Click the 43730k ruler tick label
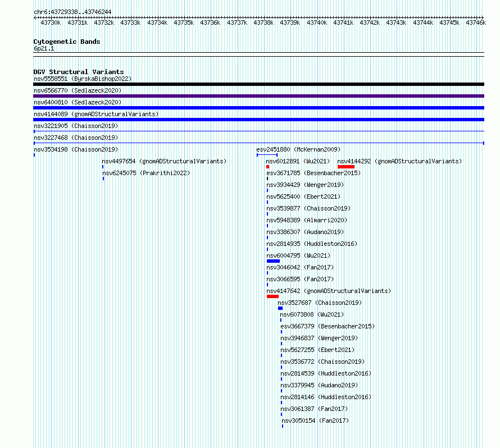This screenshot has height=448, width=500. 51,22
